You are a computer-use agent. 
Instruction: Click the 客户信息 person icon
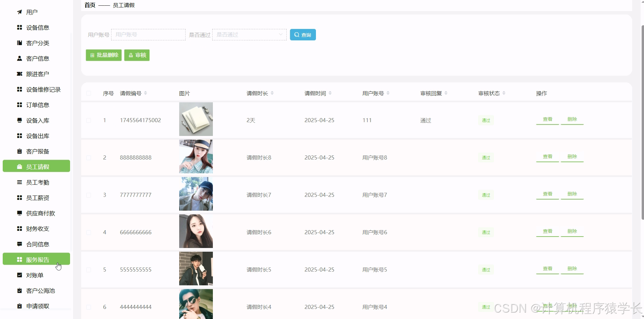coord(20,59)
